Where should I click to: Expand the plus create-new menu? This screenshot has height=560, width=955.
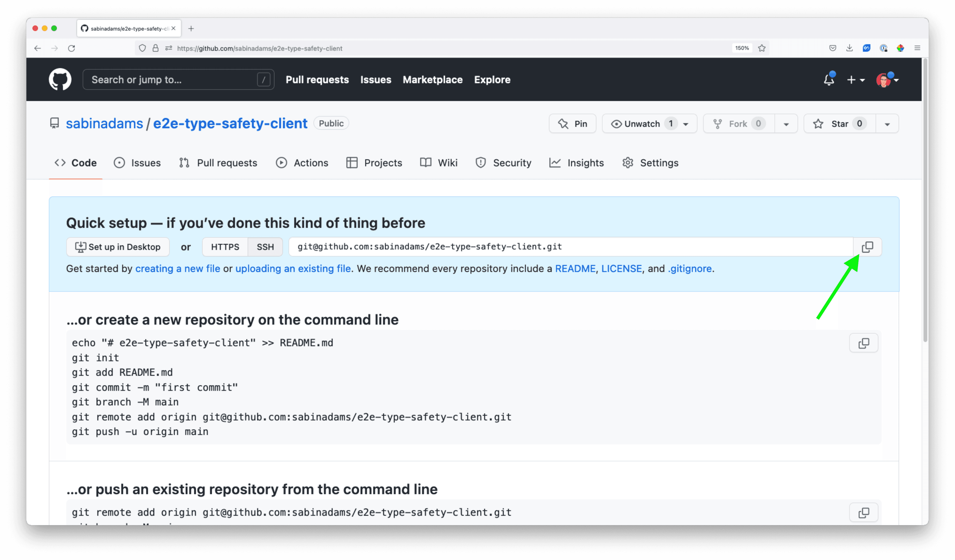point(855,80)
